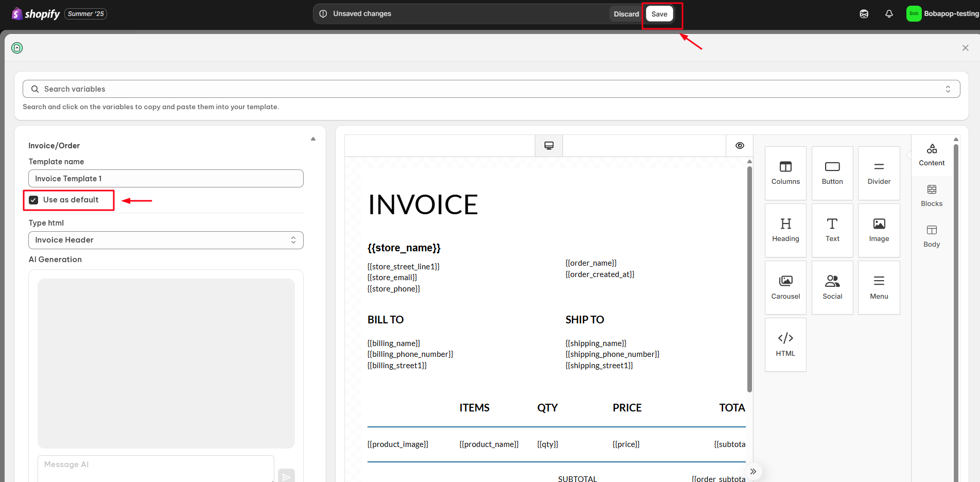Insert a Social icons block
The image size is (980, 482).
pos(832,287)
